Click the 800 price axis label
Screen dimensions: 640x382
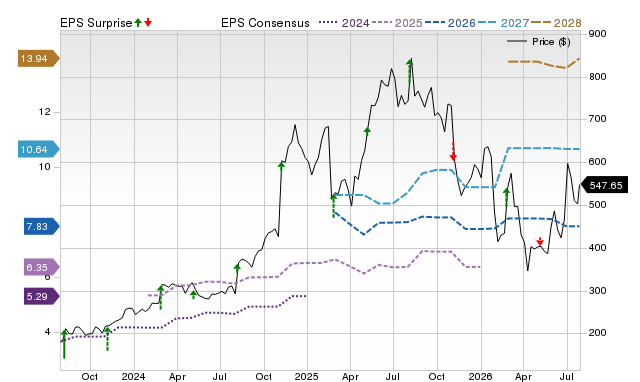point(598,77)
